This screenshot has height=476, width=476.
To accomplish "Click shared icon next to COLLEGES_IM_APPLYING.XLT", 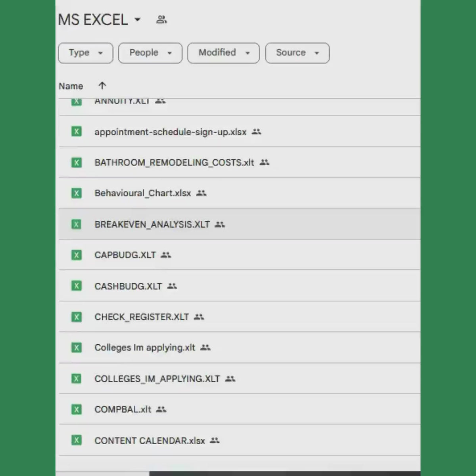I will [x=230, y=379].
